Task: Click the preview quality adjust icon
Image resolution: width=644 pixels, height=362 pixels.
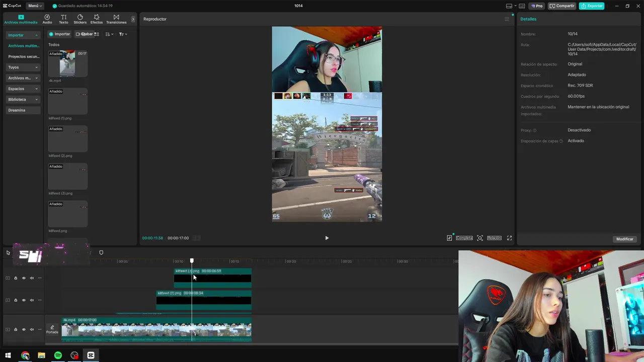Action: (x=449, y=238)
